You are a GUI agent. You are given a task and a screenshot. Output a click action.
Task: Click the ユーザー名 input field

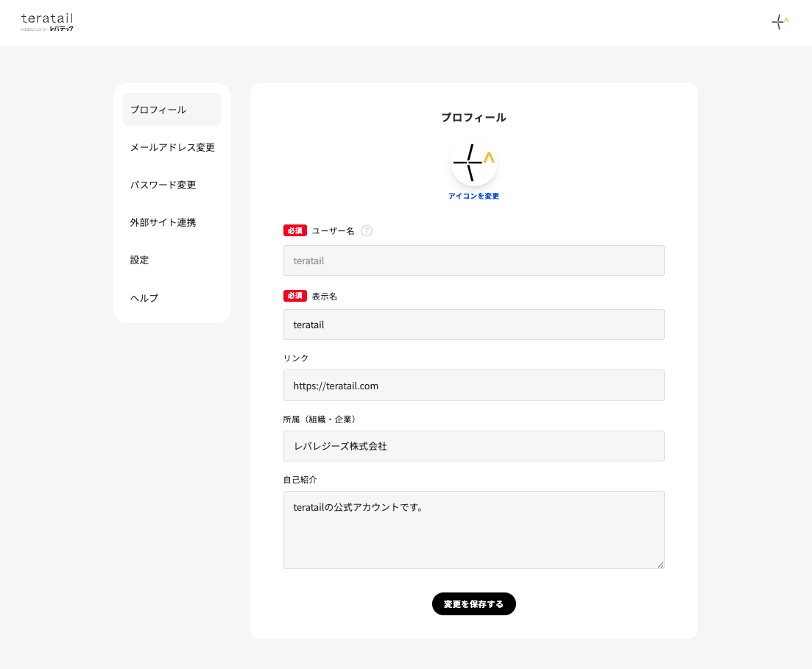pos(473,261)
